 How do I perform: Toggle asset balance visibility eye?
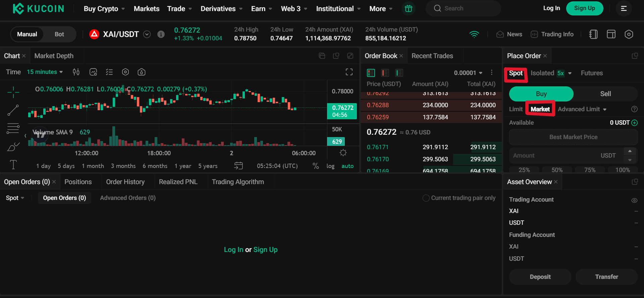pyautogui.click(x=634, y=200)
